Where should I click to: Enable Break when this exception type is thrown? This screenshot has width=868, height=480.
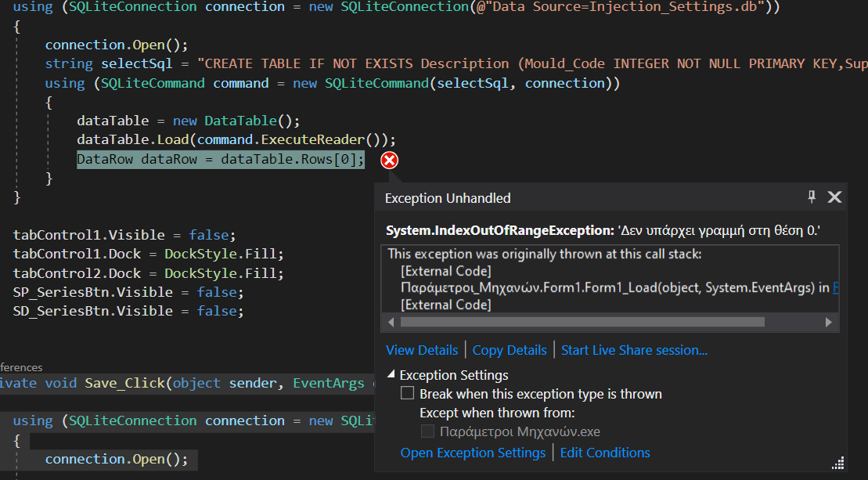[x=408, y=393]
